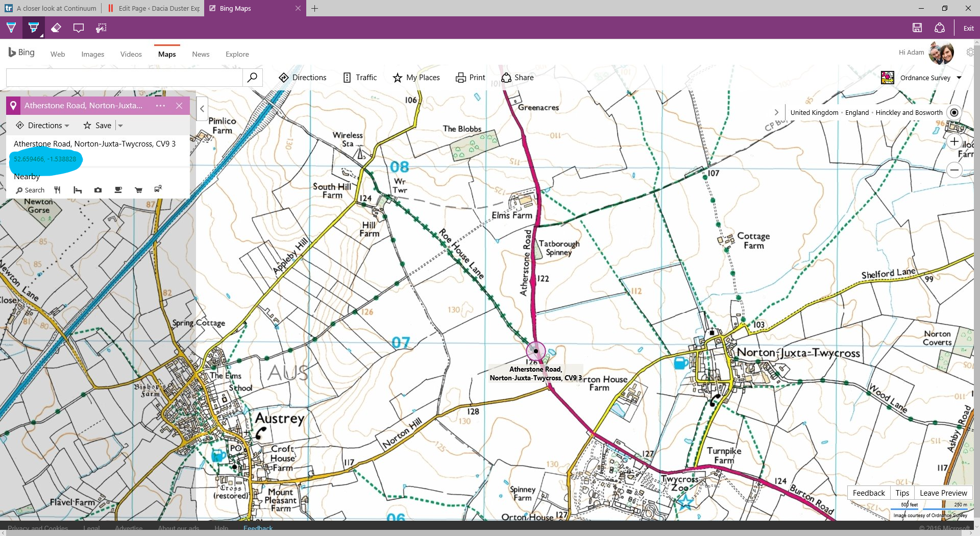
Task: Open map Tips
Action: pos(902,493)
